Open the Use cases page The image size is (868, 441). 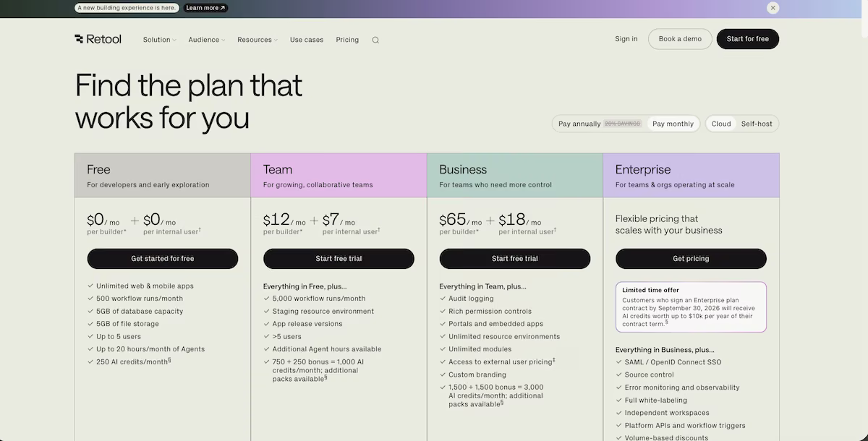tap(307, 40)
